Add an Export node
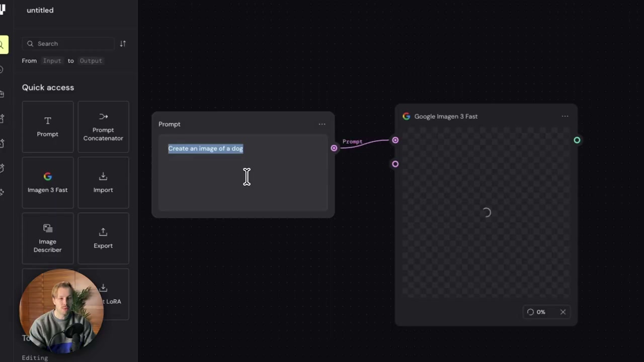The image size is (644, 362). (103, 238)
